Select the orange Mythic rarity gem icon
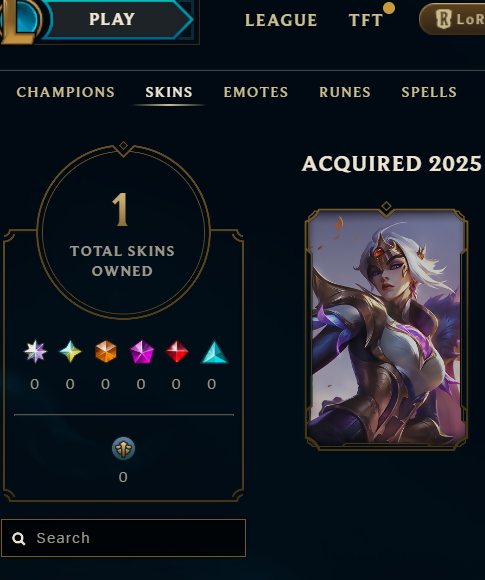This screenshot has width=485, height=580. (106, 351)
